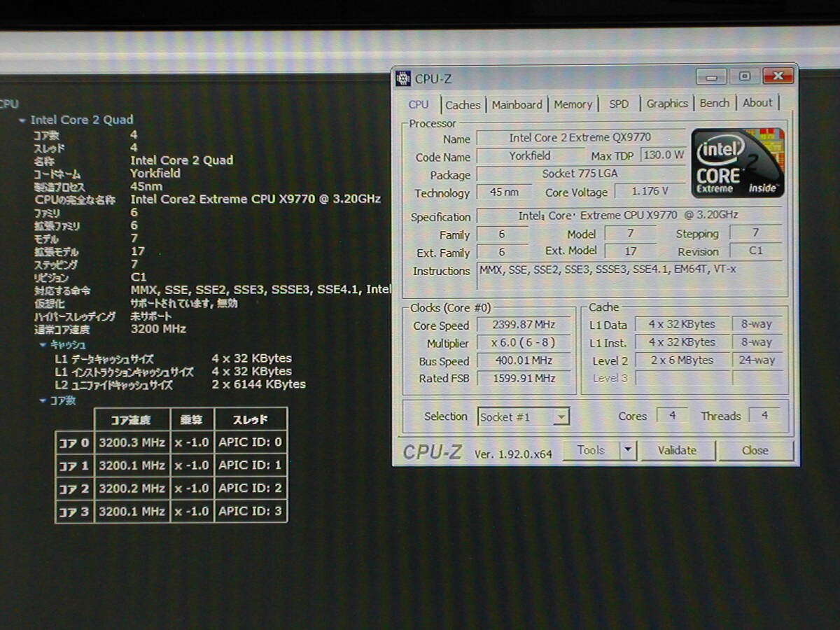
Task: Click the コア 2 row speed 3200.2 MHz
Action: click(x=132, y=489)
